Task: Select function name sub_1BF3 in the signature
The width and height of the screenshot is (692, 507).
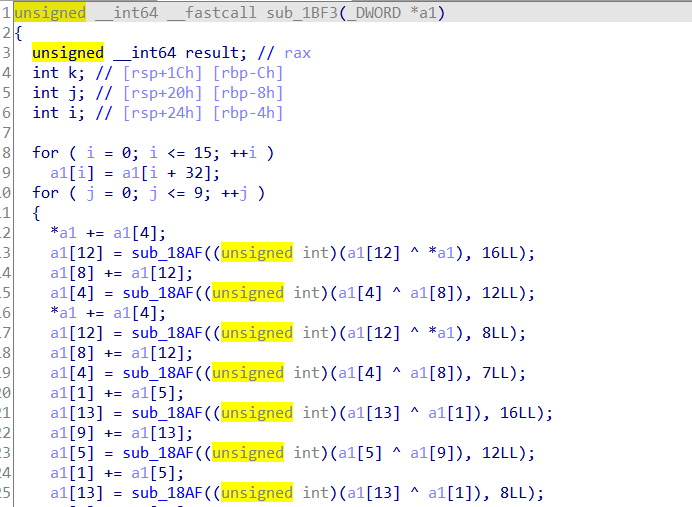Action: click(x=302, y=13)
